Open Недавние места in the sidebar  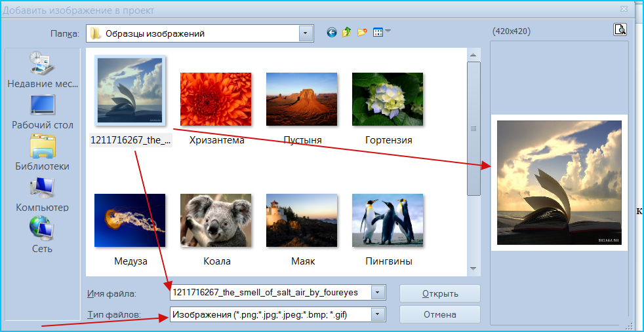(43, 69)
